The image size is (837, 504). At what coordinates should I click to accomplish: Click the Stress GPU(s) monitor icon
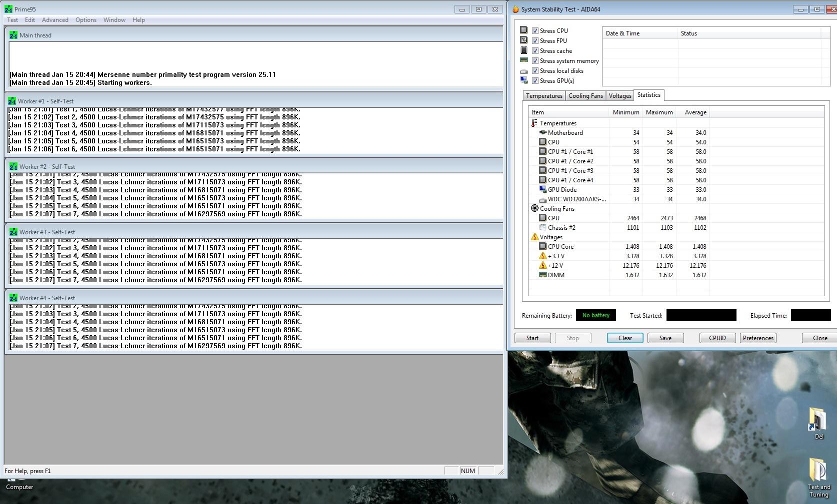pyautogui.click(x=523, y=80)
